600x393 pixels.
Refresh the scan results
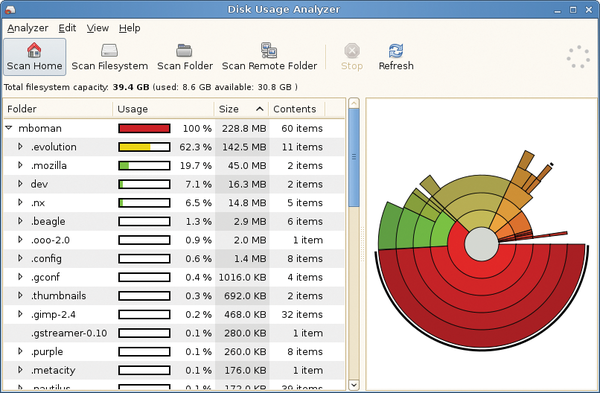(396, 56)
